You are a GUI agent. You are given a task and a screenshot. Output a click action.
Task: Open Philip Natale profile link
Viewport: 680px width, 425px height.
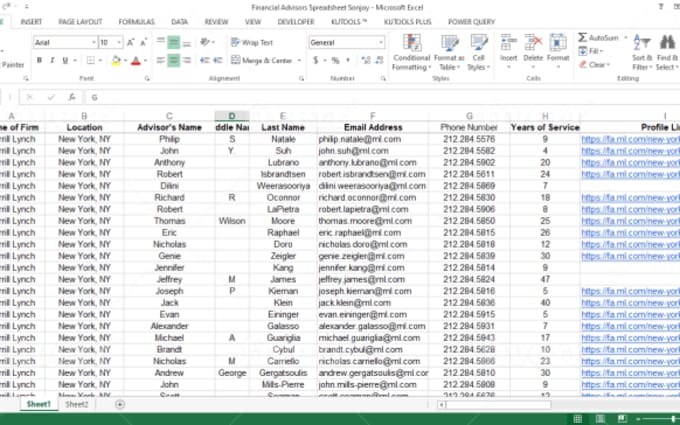631,139
